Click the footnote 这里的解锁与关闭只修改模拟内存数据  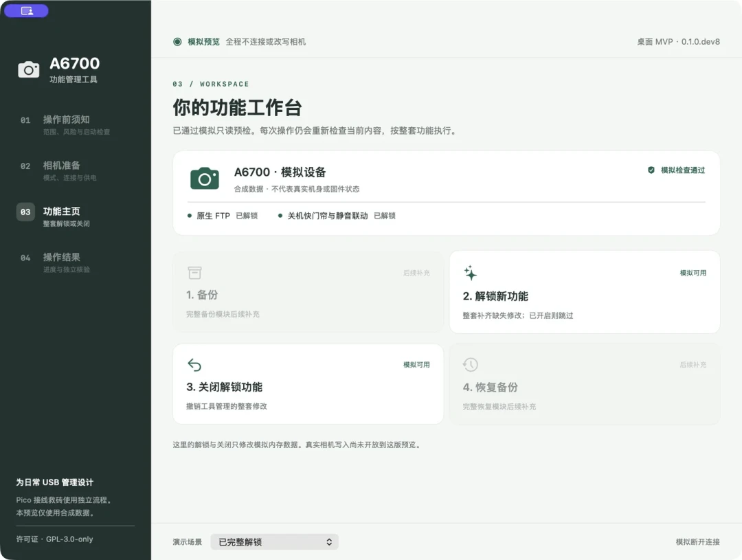tap(236, 445)
